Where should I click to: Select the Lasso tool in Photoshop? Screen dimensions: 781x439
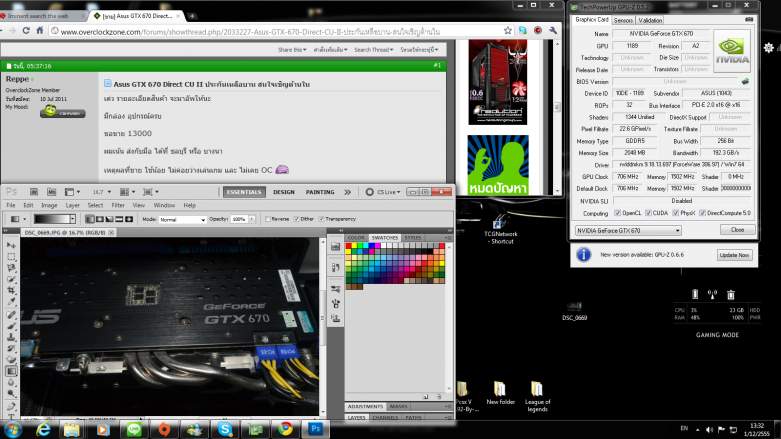[11, 268]
